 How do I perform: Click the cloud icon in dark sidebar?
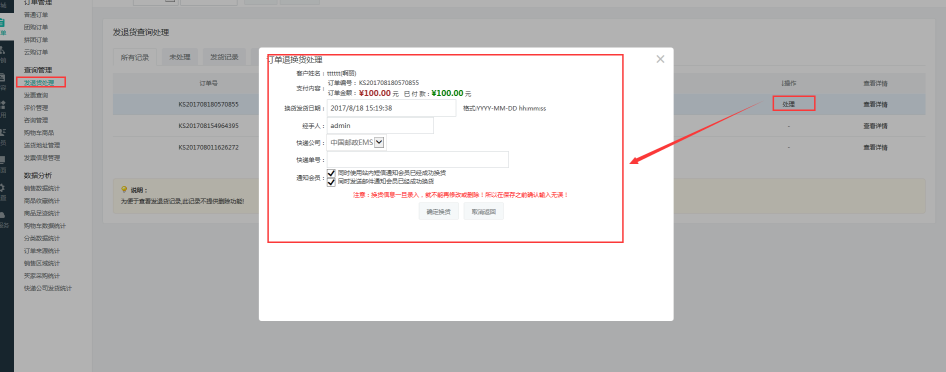(x=3, y=215)
